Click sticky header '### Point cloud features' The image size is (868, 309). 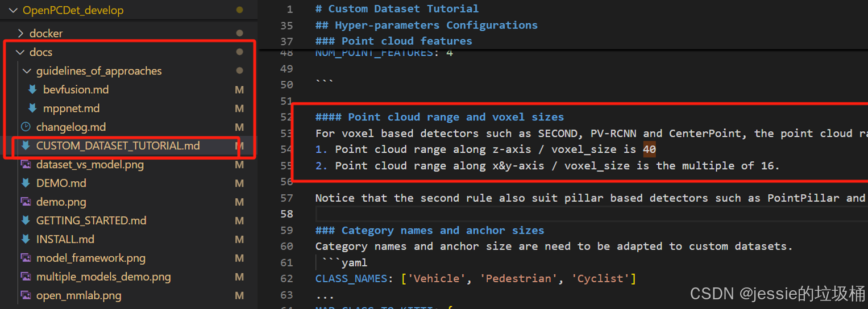point(394,41)
